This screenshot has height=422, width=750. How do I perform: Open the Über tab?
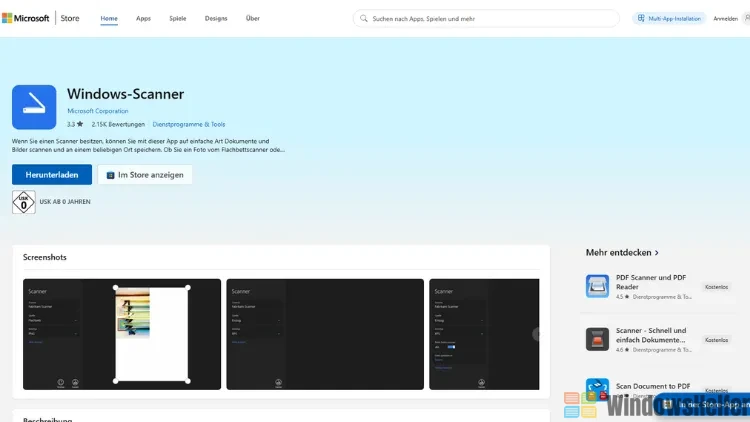253,18
